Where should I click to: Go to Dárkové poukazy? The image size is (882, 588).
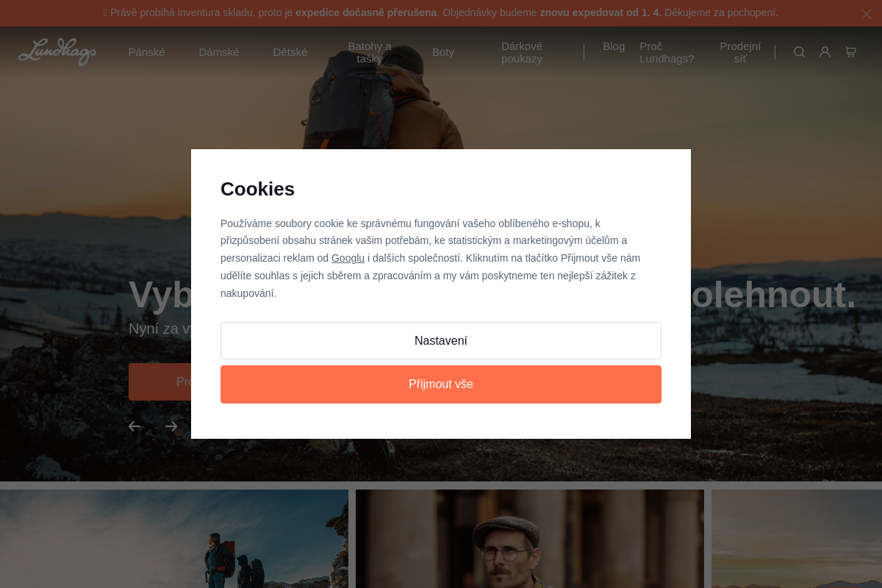pyautogui.click(x=522, y=52)
